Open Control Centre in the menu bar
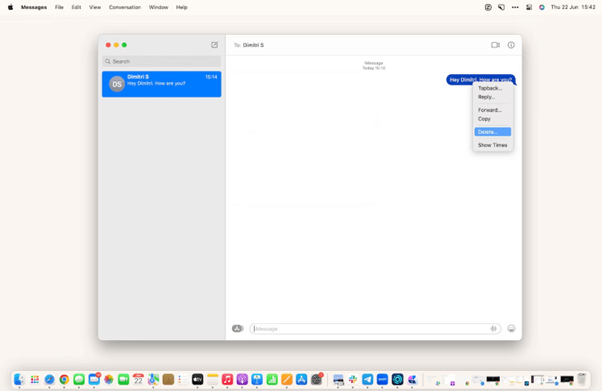602x391 pixels. click(x=529, y=7)
